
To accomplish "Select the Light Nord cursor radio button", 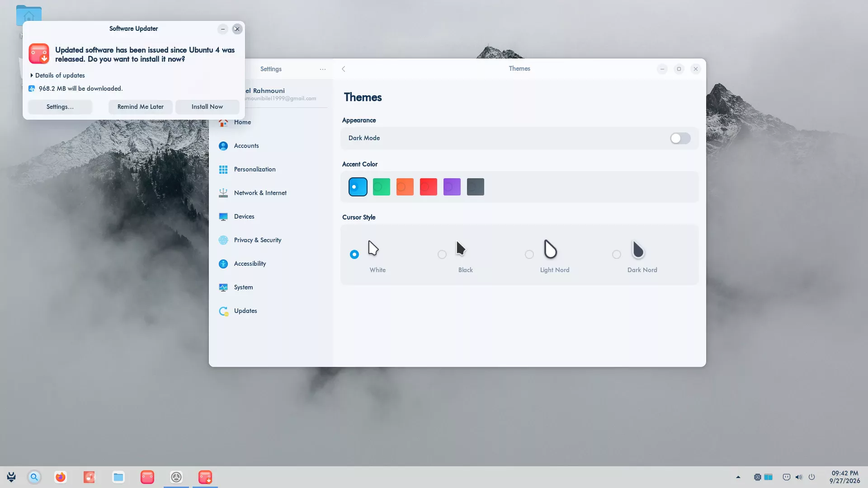I will tap(529, 254).
